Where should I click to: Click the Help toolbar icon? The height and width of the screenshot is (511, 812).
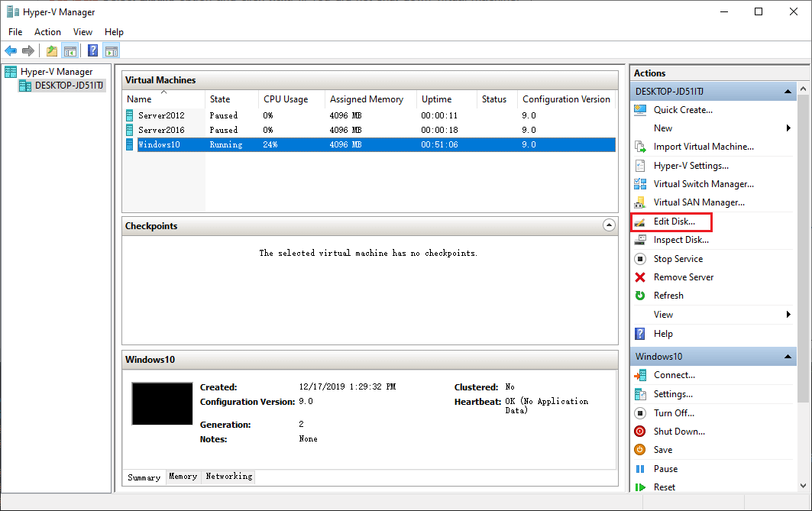[x=92, y=51]
